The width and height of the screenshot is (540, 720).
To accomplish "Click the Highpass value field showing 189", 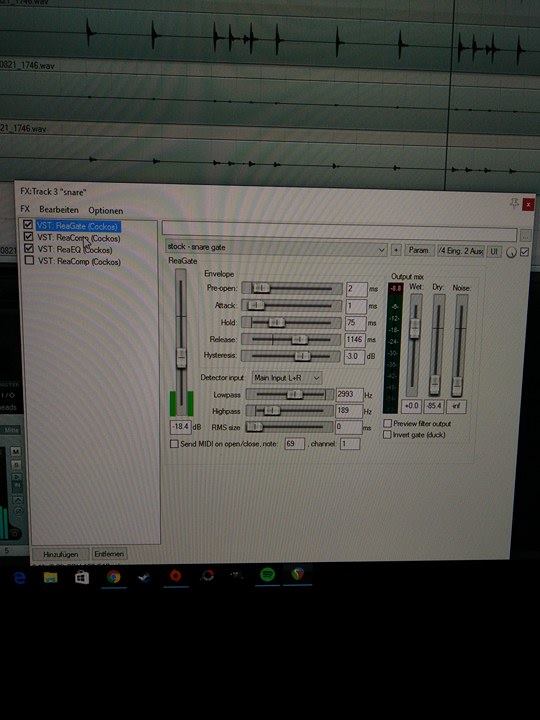I will (x=349, y=411).
